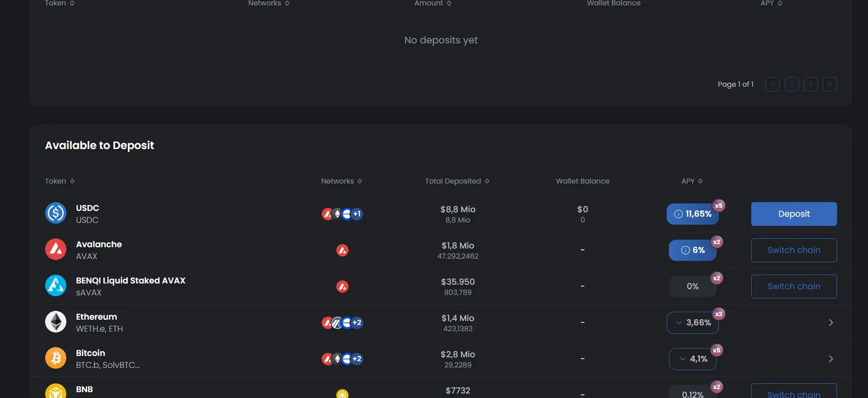Image resolution: width=868 pixels, height=398 pixels.
Task: Click the Bitcoin token icon
Action: point(56,358)
